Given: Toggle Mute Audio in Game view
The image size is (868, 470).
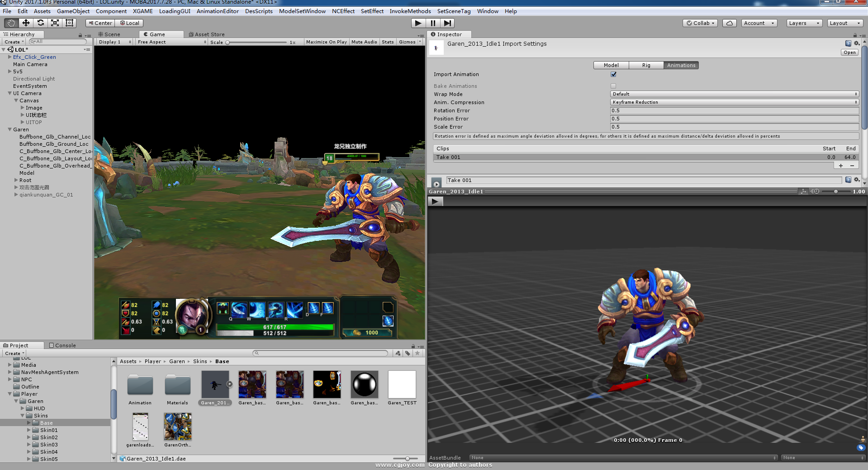Looking at the screenshot, I should [x=364, y=42].
